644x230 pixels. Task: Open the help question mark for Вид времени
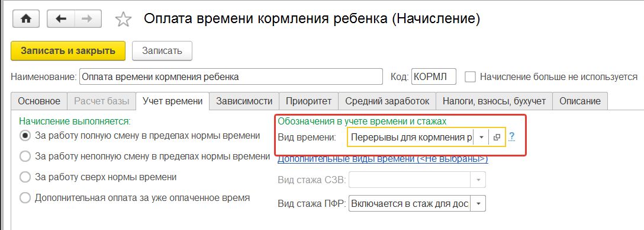point(512,137)
